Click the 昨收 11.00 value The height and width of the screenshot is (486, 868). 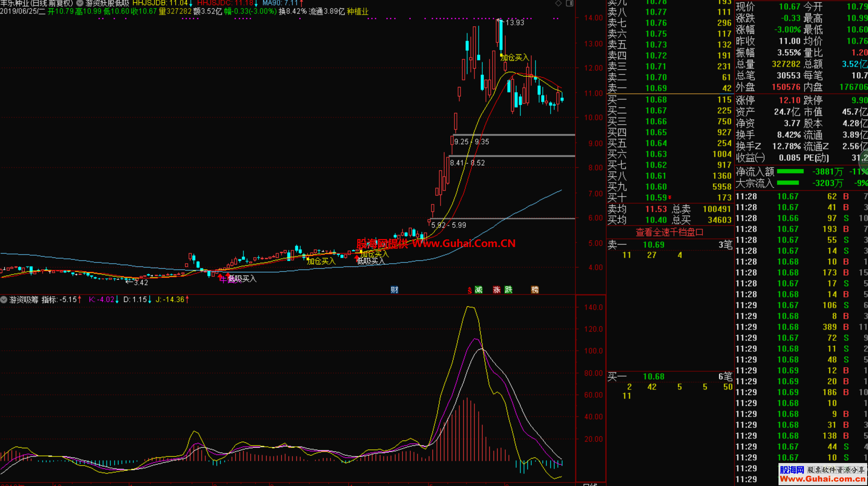coord(789,41)
